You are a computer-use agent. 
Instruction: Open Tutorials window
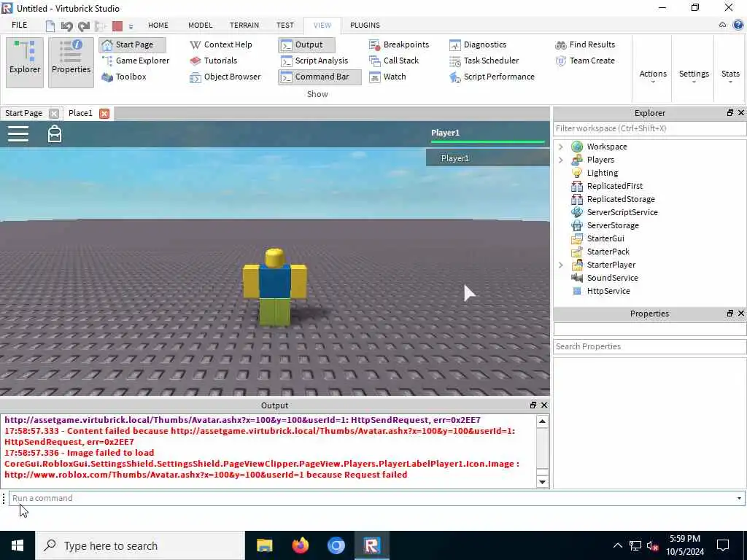214,61
